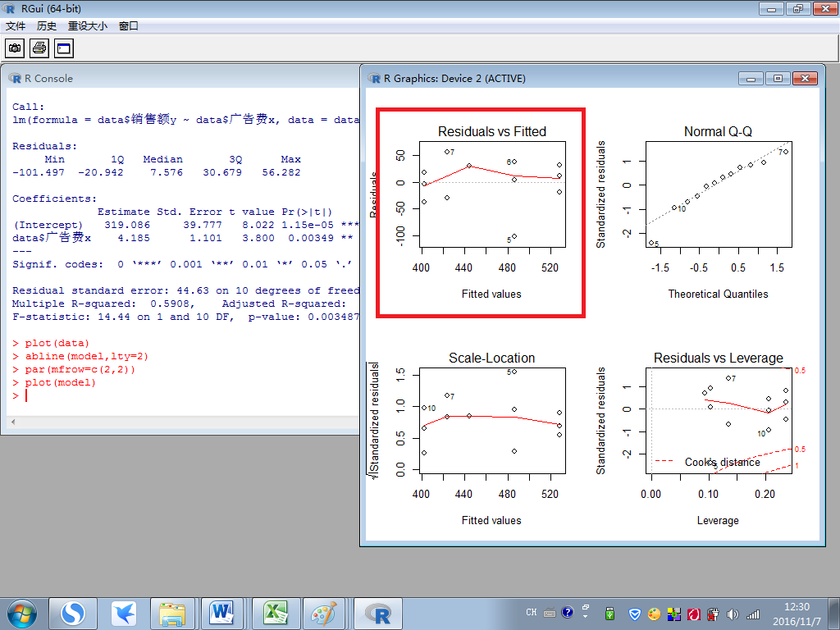This screenshot has width=840, height=630.
Task: Close the R Graphics Device 2 window
Action: (806, 78)
